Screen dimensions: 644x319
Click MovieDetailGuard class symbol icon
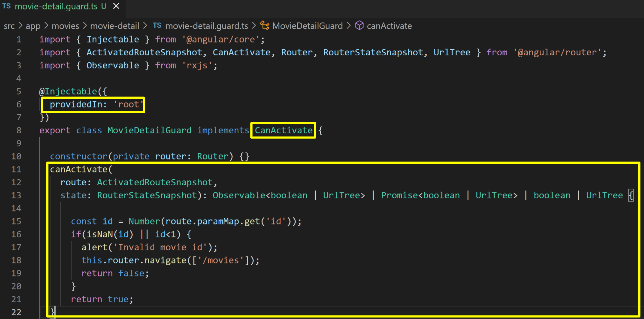pyautogui.click(x=264, y=25)
